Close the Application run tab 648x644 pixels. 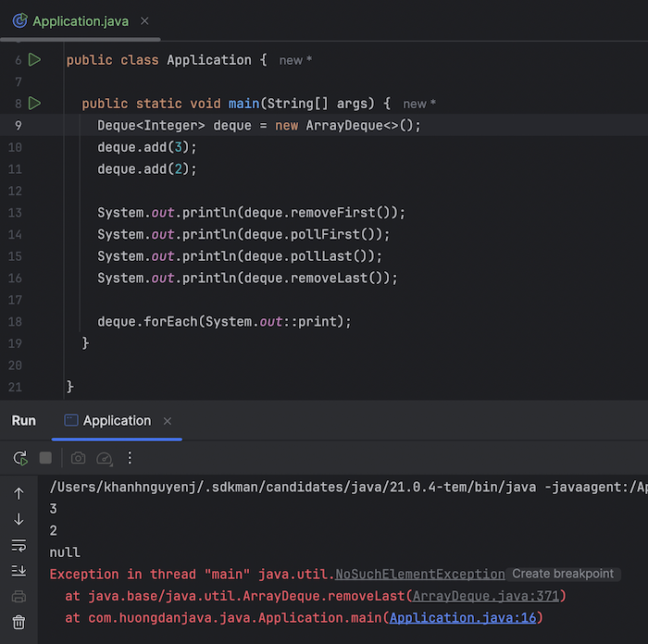(x=168, y=421)
